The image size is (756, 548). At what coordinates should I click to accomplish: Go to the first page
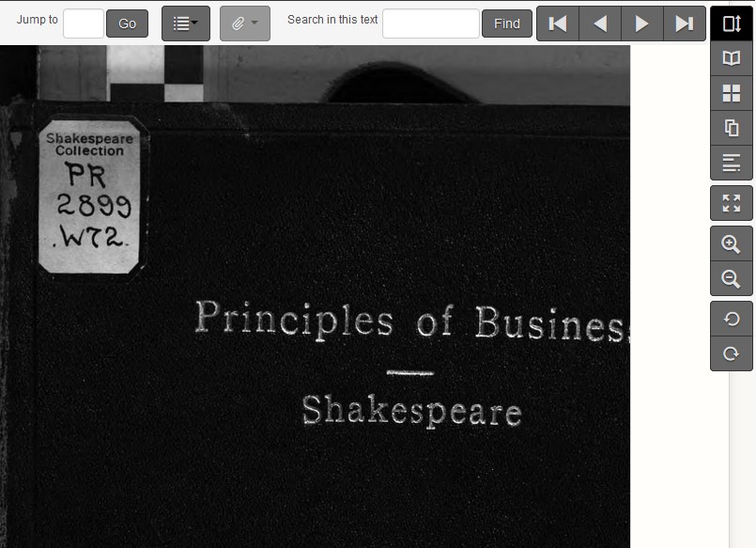click(558, 23)
